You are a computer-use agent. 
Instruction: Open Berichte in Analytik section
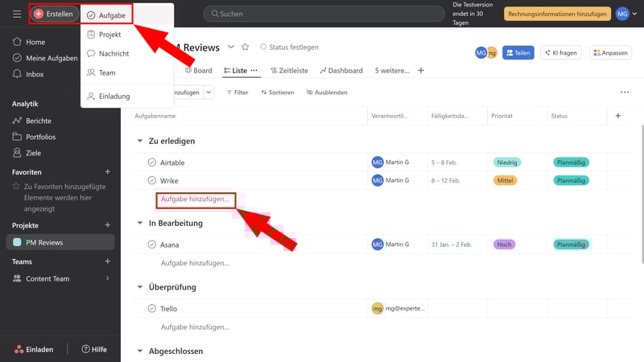[x=39, y=121]
